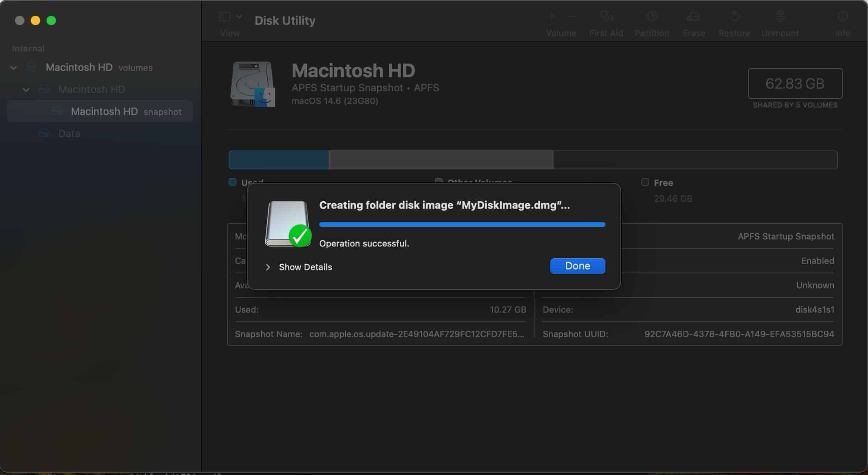The image size is (868, 475).
Task: Click the large Macintosh HD drive icon
Action: click(253, 84)
